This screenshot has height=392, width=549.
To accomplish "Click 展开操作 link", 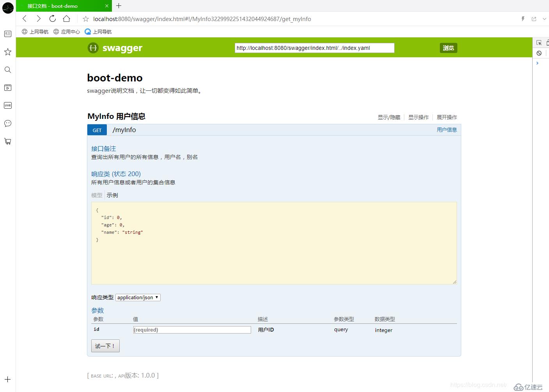I will pyautogui.click(x=447, y=117).
